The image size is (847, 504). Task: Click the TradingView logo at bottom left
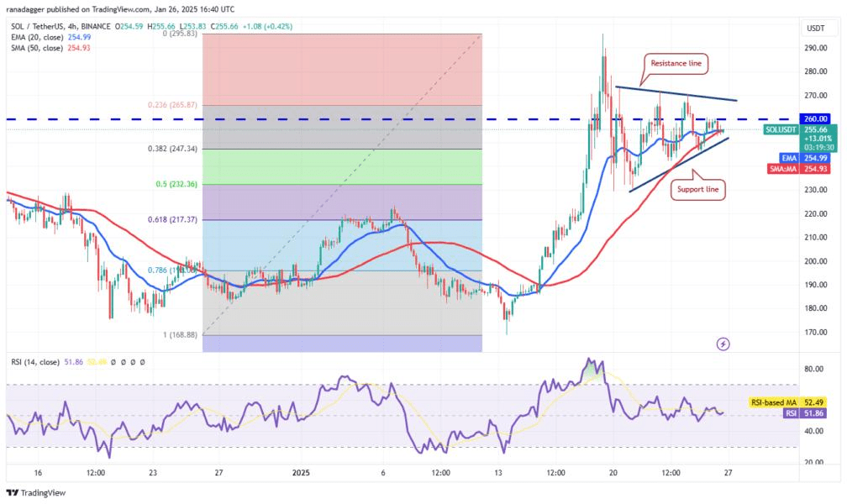tap(35, 492)
